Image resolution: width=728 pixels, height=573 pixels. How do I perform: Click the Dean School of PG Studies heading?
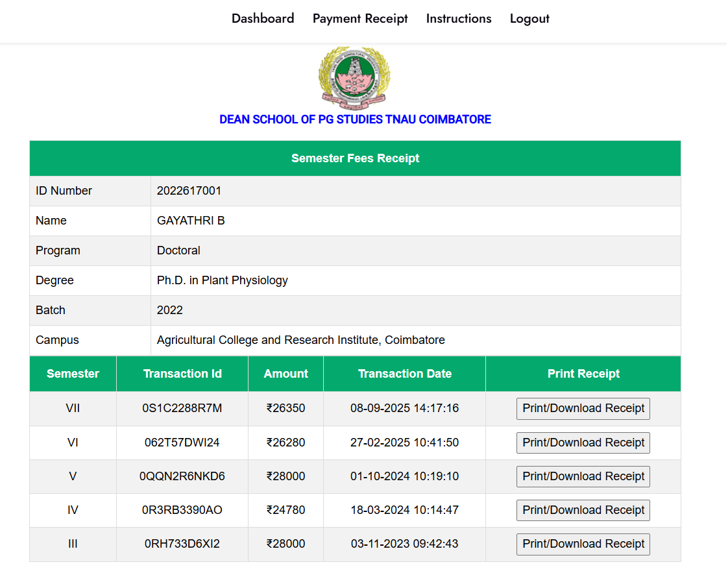(x=355, y=119)
